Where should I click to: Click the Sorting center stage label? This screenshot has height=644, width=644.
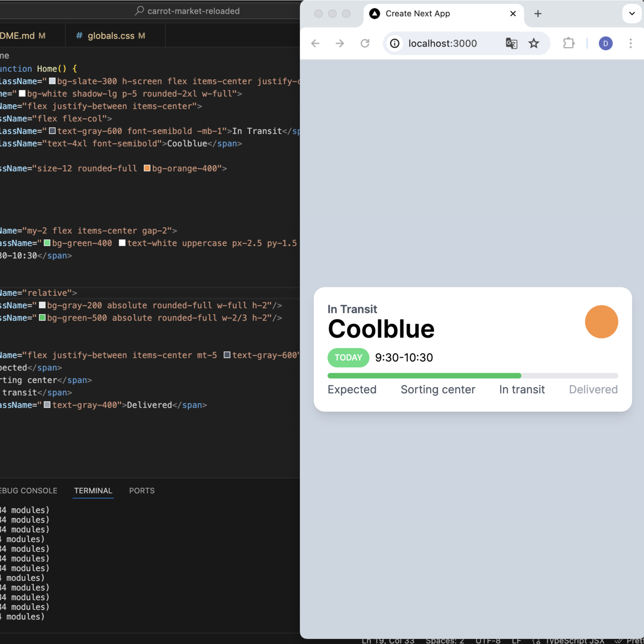coord(438,389)
